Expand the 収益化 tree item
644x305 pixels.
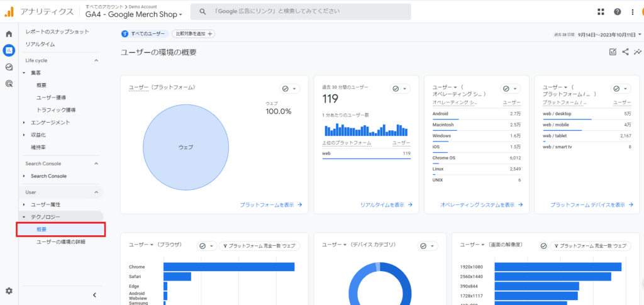pyautogui.click(x=25, y=135)
